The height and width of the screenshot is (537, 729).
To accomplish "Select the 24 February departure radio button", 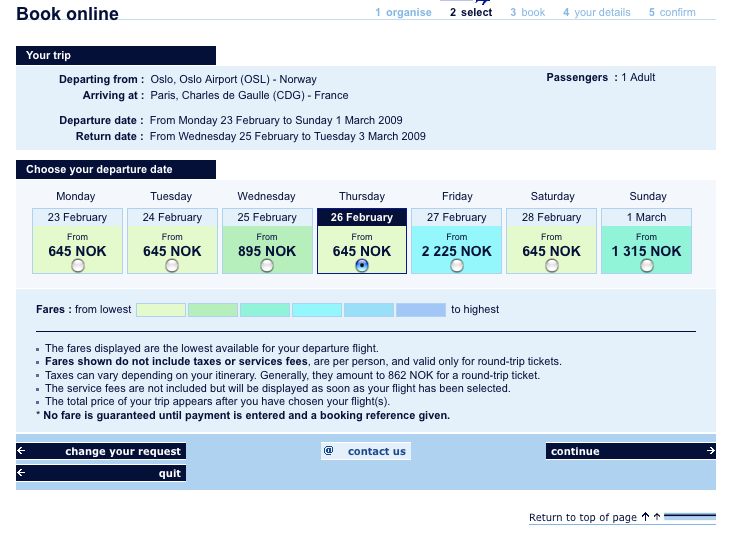I will pyautogui.click(x=172, y=266).
